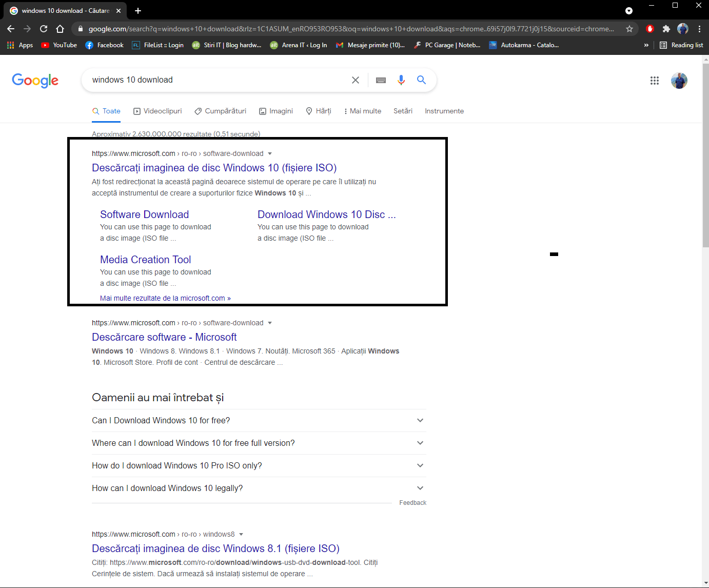
Task: Open the Extensions puzzle piece icon
Action: (x=666, y=29)
